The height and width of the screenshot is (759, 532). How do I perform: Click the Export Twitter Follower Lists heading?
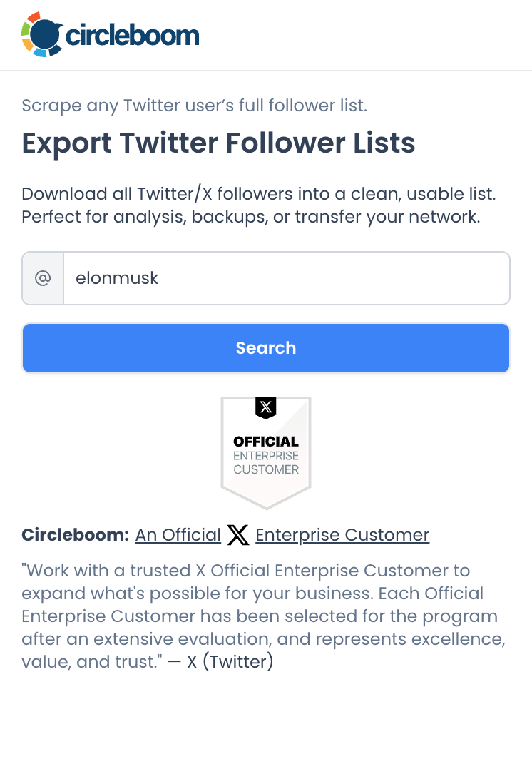pyautogui.click(x=218, y=143)
